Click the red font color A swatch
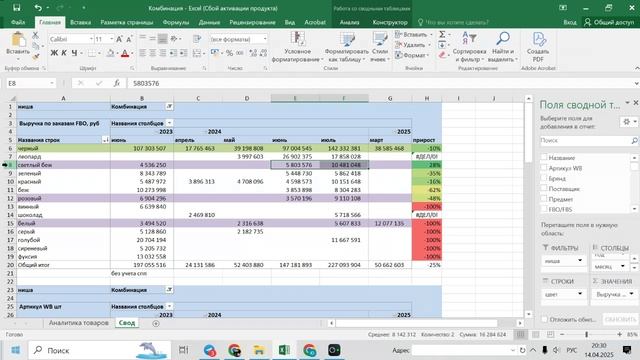The width and height of the screenshot is (640, 360). (x=125, y=53)
